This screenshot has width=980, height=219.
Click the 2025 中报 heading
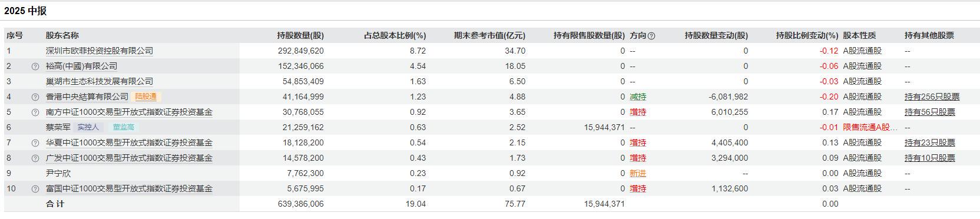pos(25,11)
